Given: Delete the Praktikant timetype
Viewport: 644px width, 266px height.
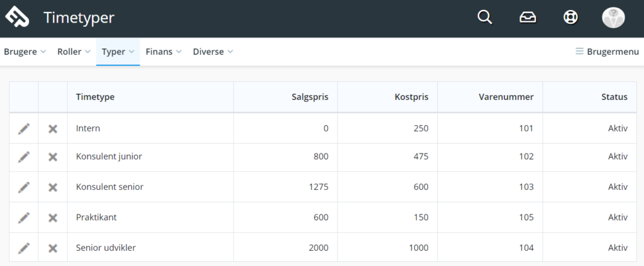Looking at the screenshot, I should click(53, 218).
